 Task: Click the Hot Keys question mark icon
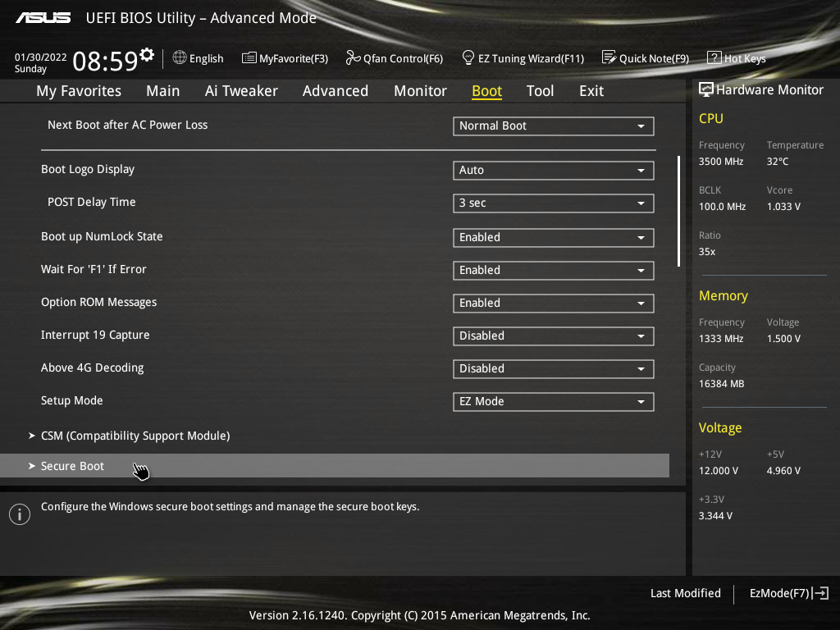tap(714, 57)
